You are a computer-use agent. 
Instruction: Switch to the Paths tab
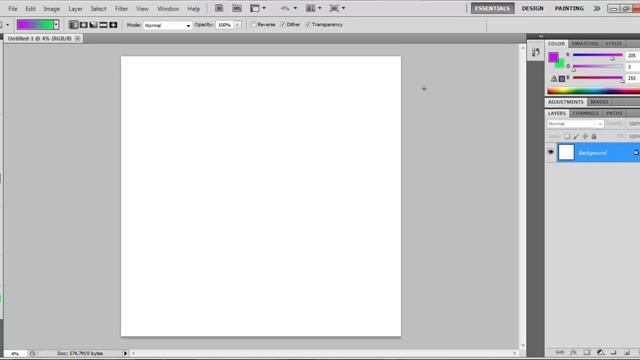(x=614, y=113)
